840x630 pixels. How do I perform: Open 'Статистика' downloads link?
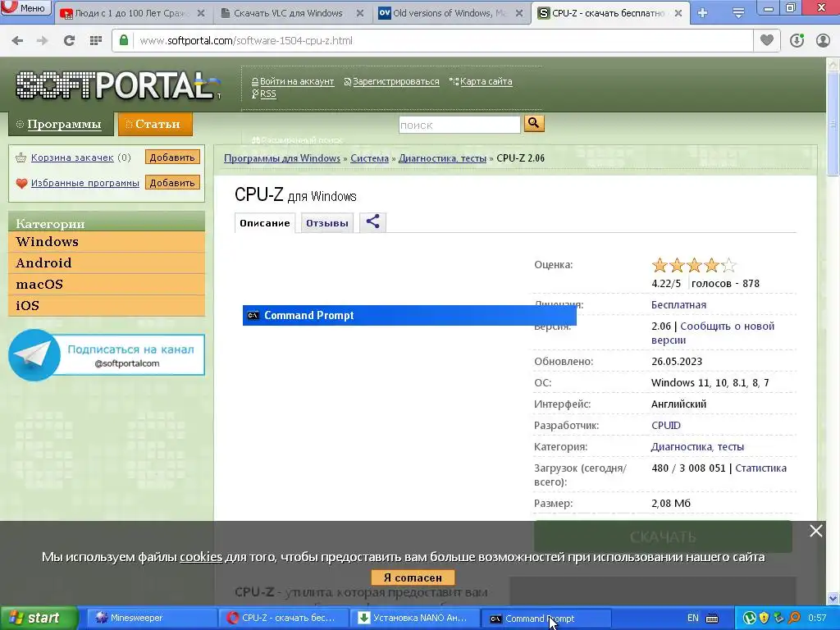click(760, 468)
